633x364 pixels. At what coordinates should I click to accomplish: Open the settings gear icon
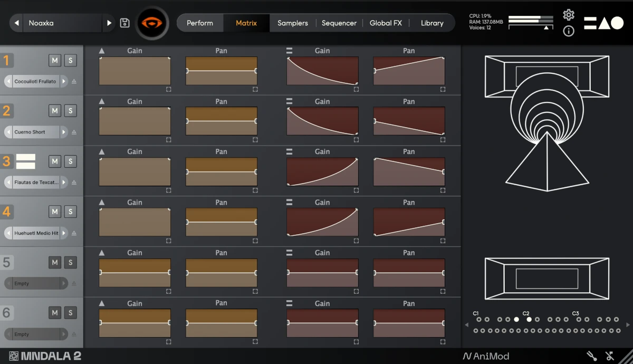click(x=569, y=15)
